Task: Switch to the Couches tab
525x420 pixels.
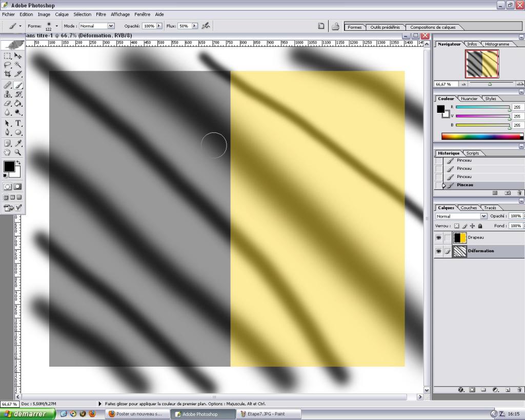Action: (x=469, y=208)
